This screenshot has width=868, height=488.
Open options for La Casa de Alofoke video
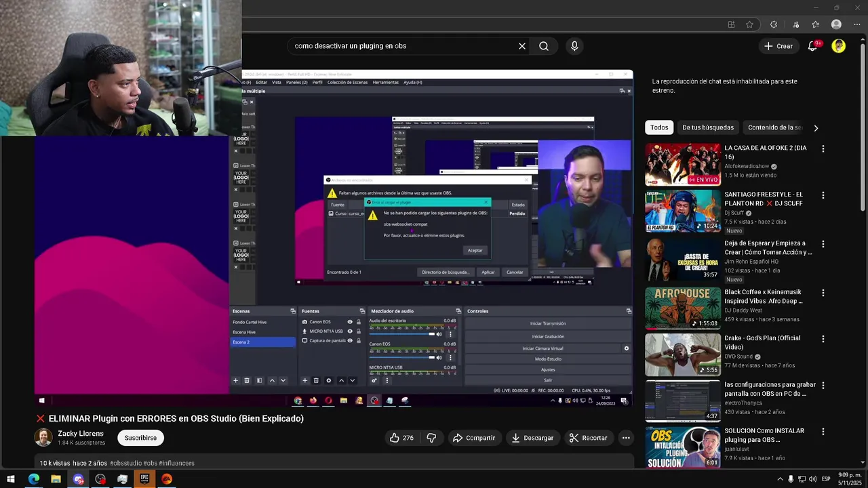pos(823,148)
